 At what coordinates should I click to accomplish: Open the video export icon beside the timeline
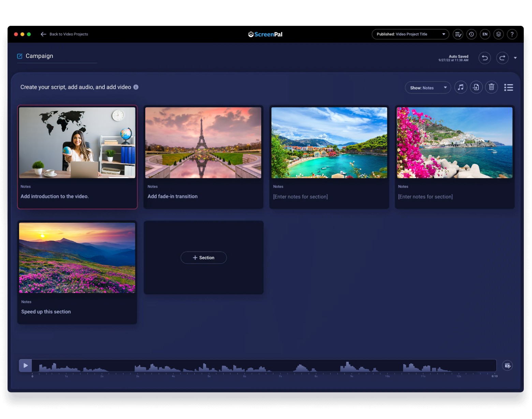507,365
